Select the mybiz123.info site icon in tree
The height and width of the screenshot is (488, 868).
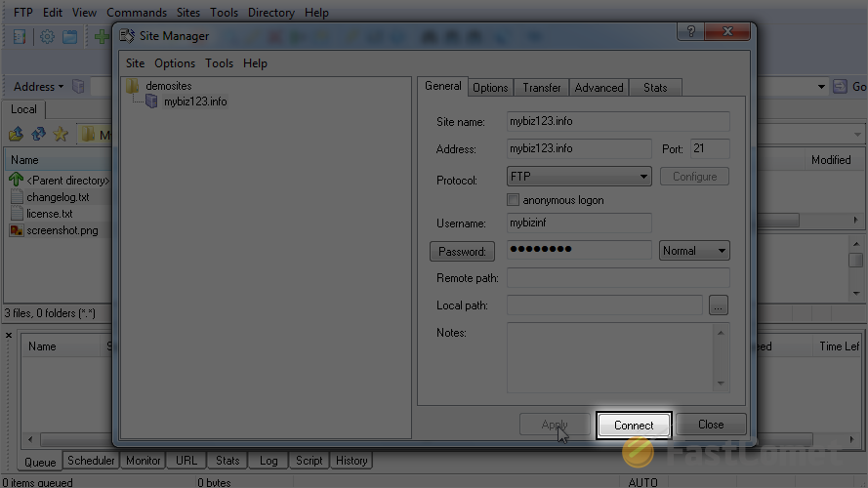click(151, 102)
